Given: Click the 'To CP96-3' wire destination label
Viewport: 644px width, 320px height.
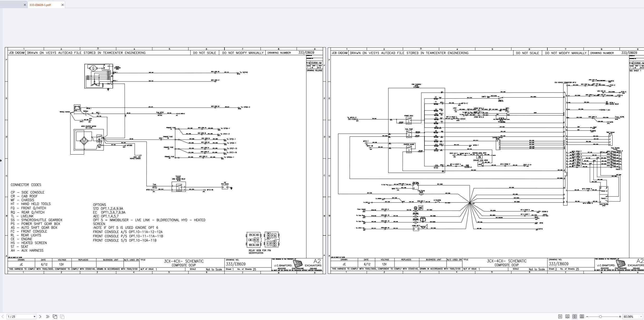Looking at the screenshot, I should tap(245, 107).
